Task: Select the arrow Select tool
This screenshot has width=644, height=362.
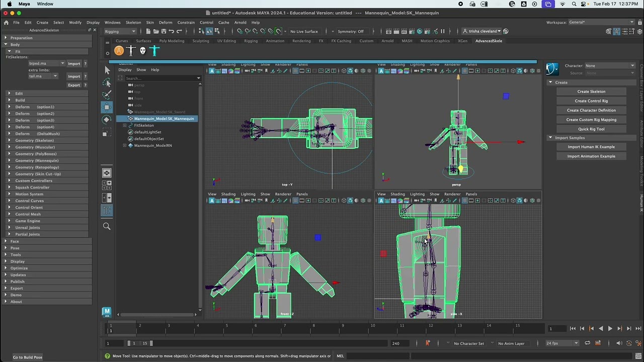Action: click(107, 70)
